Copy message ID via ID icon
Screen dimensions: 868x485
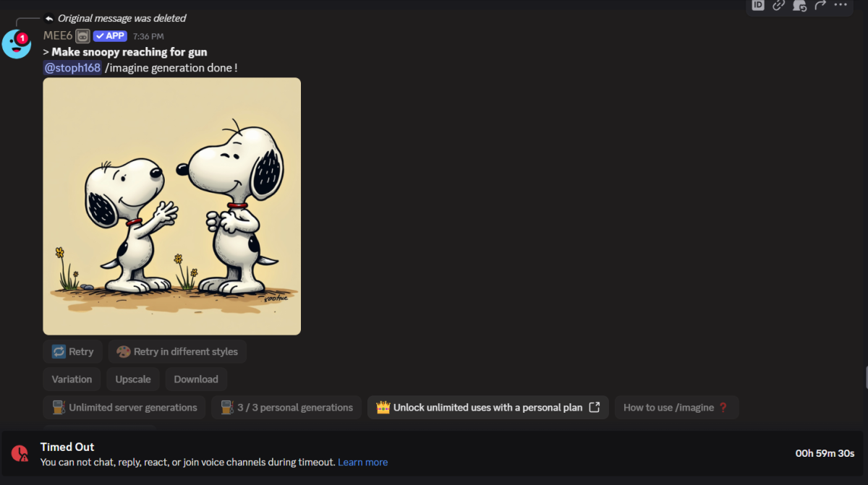click(758, 5)
